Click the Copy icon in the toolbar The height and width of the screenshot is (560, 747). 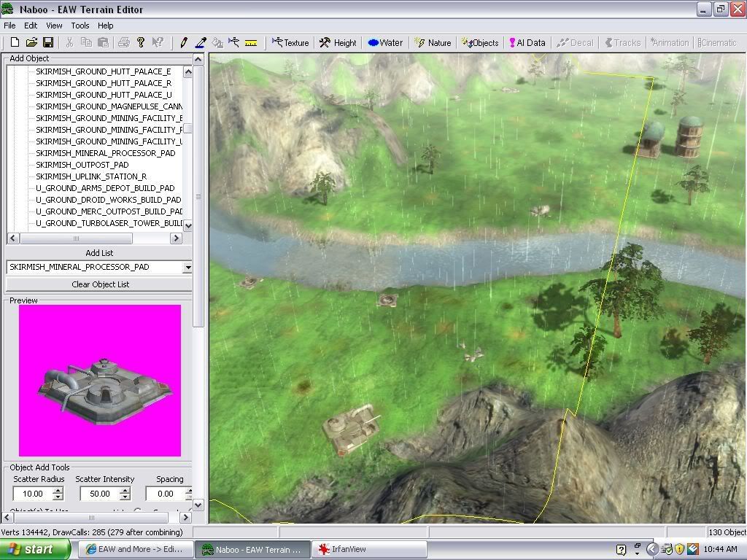point(86,42)
